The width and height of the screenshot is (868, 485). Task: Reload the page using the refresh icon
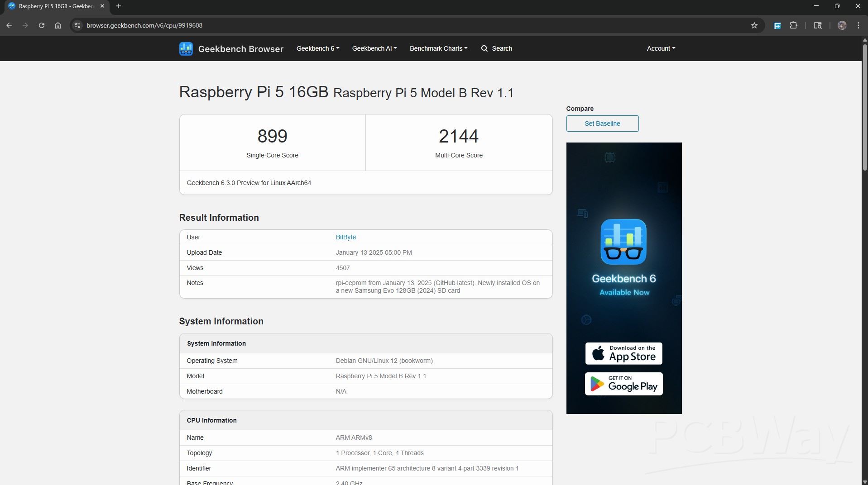point(42,25)
